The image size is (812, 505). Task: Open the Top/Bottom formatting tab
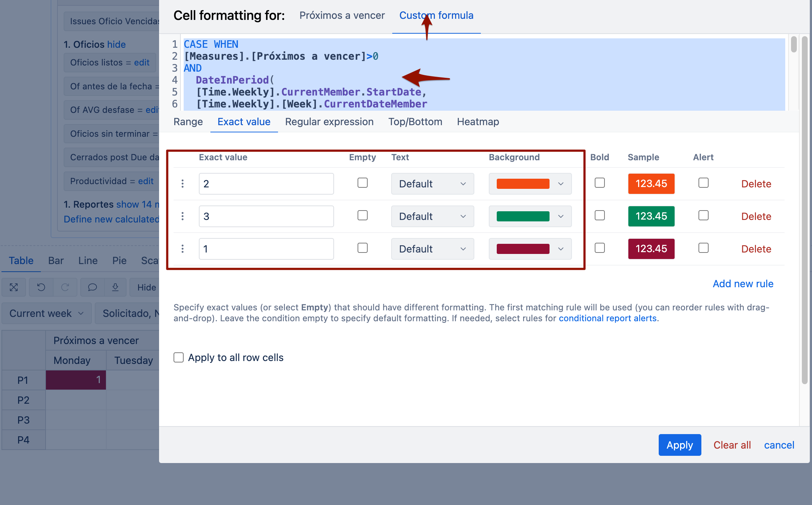415,122
